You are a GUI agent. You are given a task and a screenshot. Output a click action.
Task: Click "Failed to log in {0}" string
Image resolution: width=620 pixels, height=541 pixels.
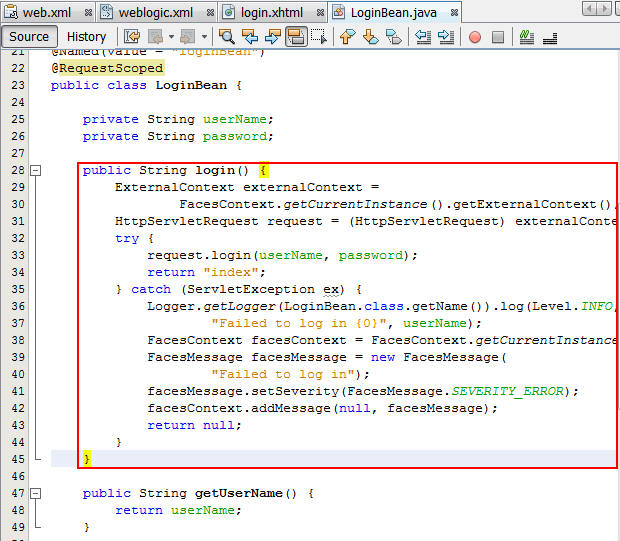pos(299,323)
